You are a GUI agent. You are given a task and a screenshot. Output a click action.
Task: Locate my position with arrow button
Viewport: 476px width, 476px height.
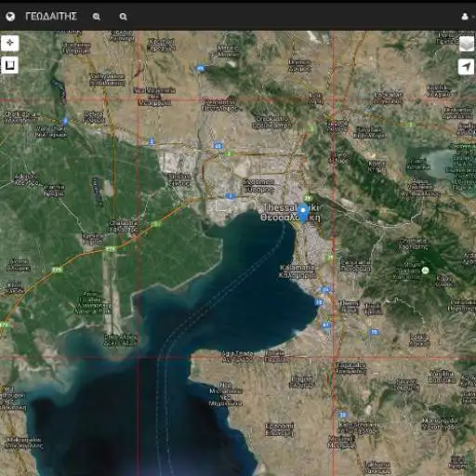tap(466, 66)
